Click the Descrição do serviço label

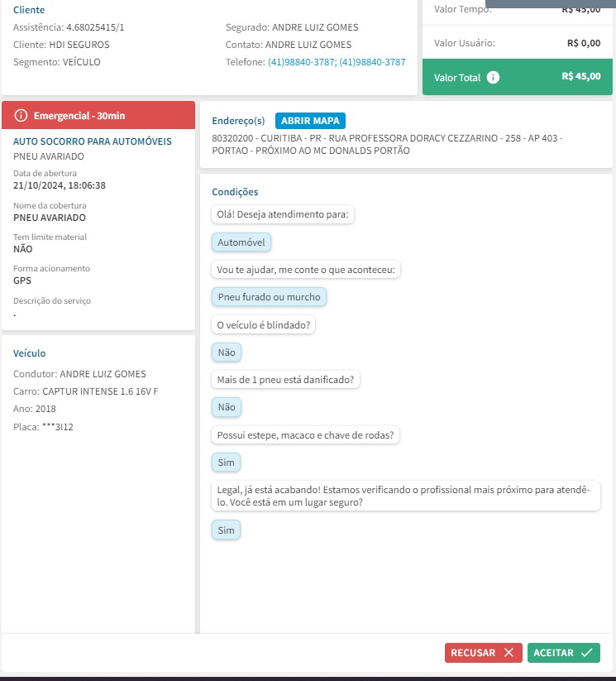tap(51, 300)
